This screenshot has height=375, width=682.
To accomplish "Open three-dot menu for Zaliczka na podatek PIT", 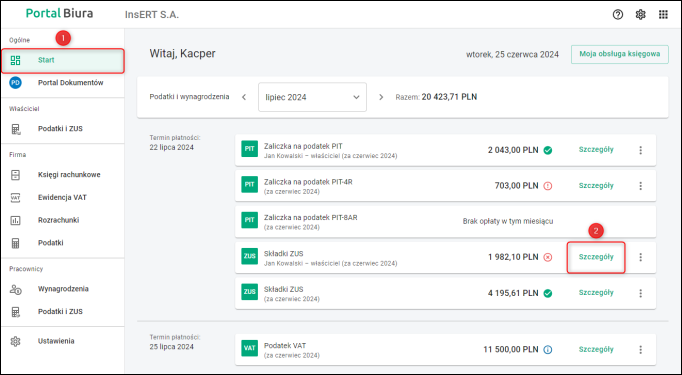I will click(640, 150).
